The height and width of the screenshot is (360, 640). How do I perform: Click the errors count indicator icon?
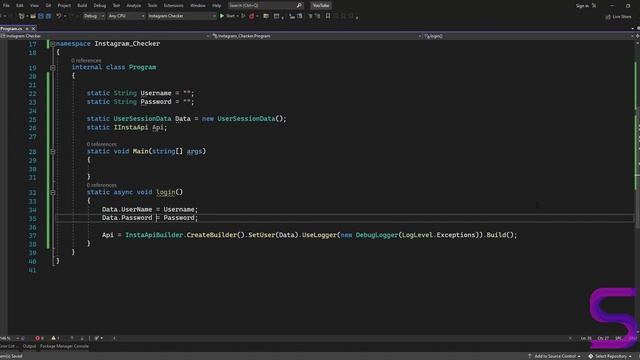pyautogui.click(x=39, y=338)
